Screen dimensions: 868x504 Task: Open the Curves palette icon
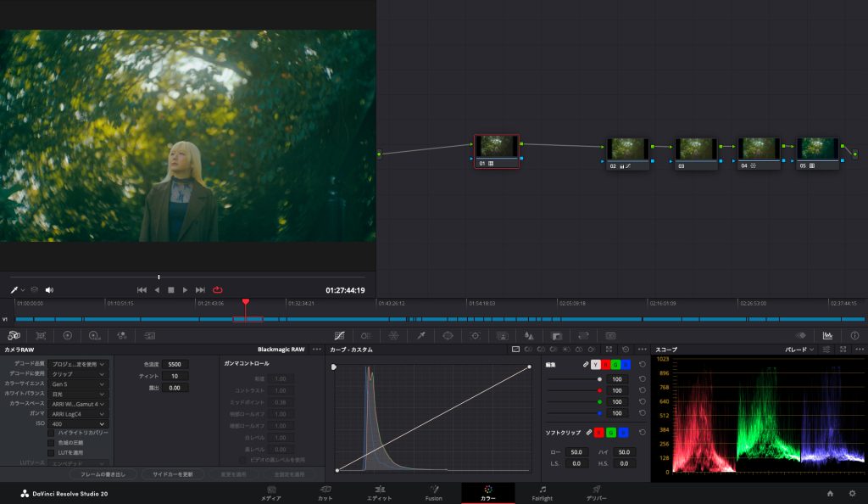click(x=339, y=335)
